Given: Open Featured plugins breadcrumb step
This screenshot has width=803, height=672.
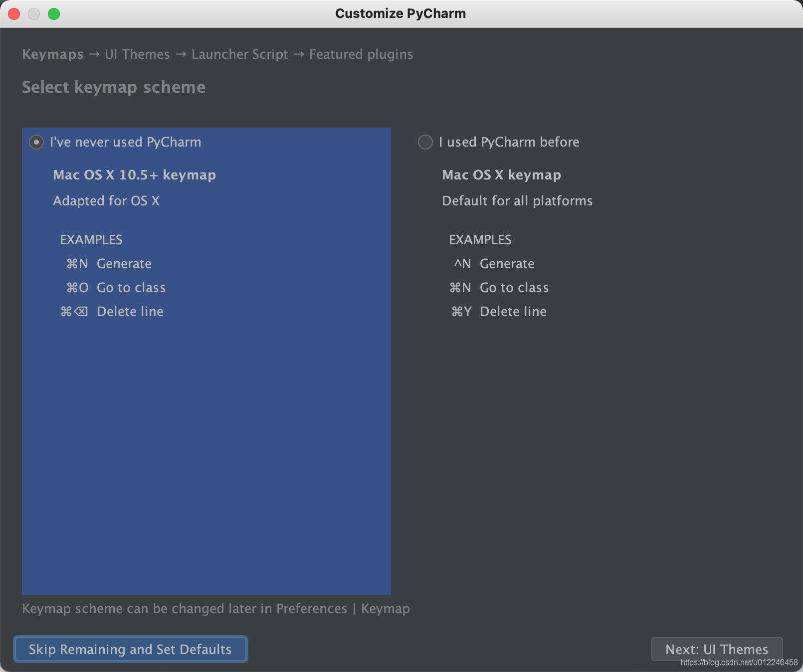Looking at the screenshot, I should pos(361,54).
